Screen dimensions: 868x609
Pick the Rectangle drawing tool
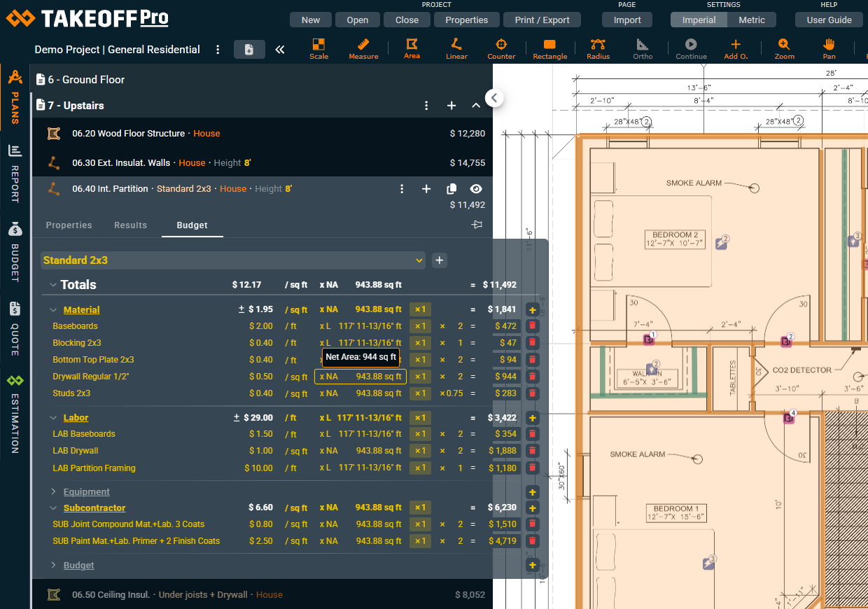click(549, 48)
